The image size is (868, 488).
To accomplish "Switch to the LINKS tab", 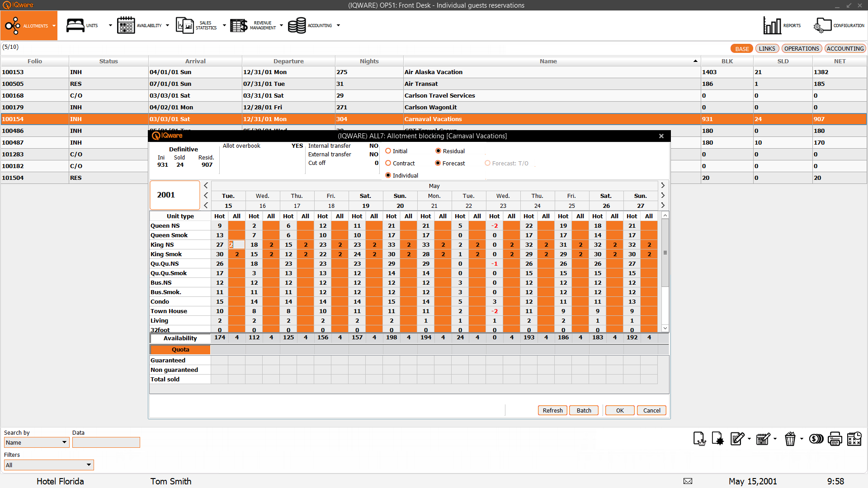I will [767, 49].
